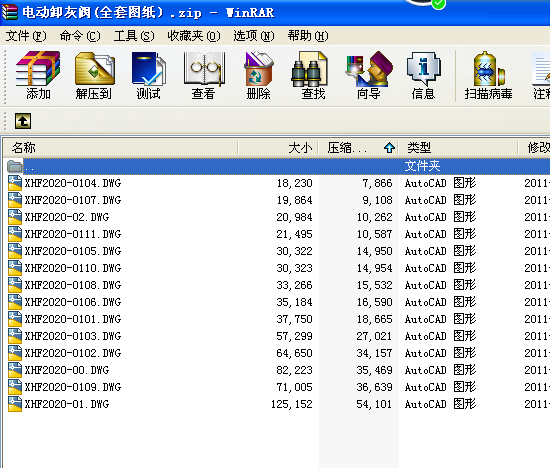
Task: Click size value 125,152
Action: pos(291,404)
